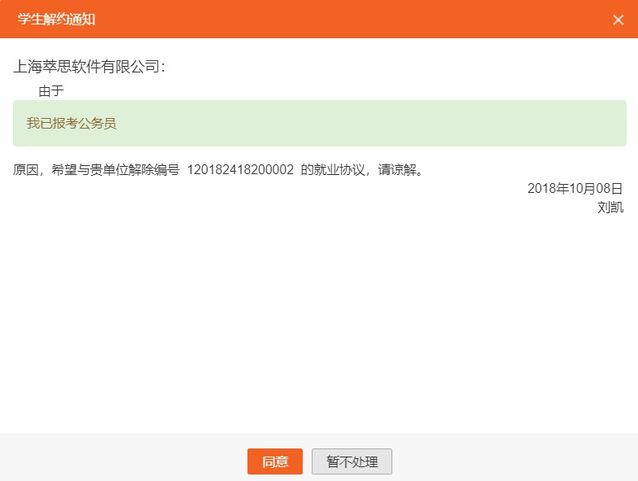
Task: Click the grey footer left of 同意
Action: (120, 460)
